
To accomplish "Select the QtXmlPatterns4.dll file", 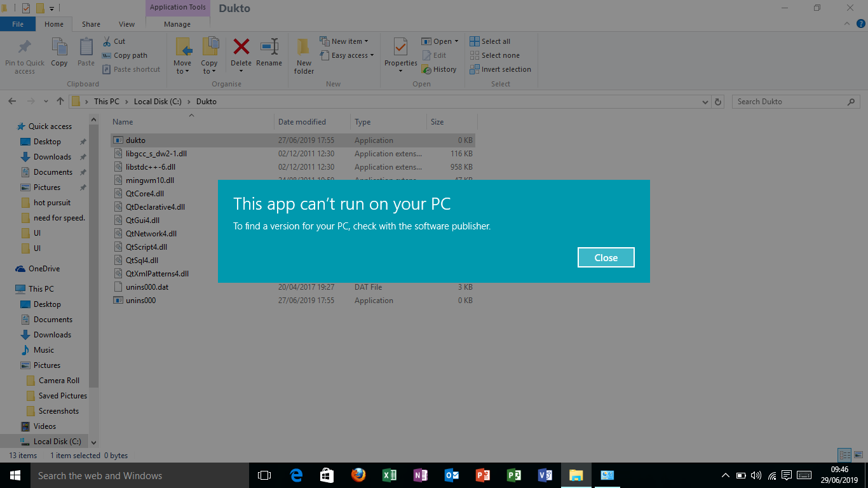I will (x=156, y=274).
